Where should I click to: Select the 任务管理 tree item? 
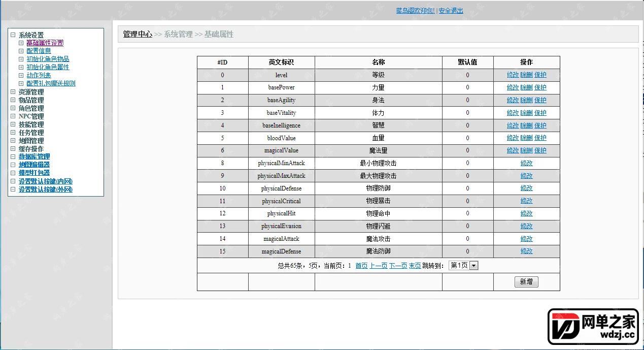31,133
